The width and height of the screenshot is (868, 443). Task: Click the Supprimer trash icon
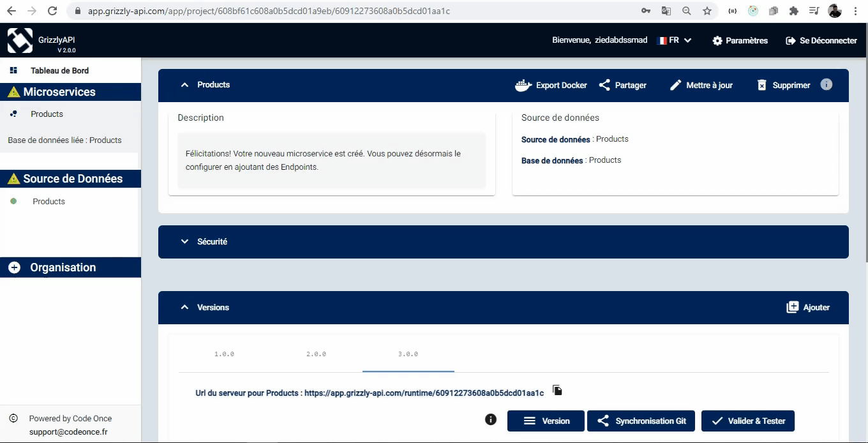(761, 85)
